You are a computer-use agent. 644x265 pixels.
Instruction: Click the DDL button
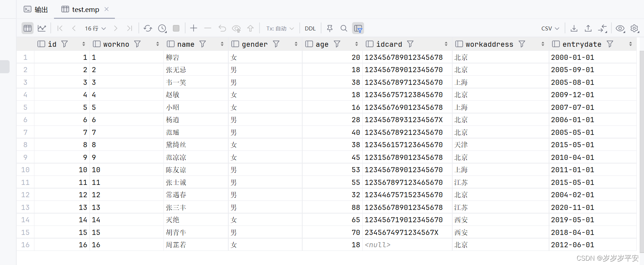pos(310,28)
